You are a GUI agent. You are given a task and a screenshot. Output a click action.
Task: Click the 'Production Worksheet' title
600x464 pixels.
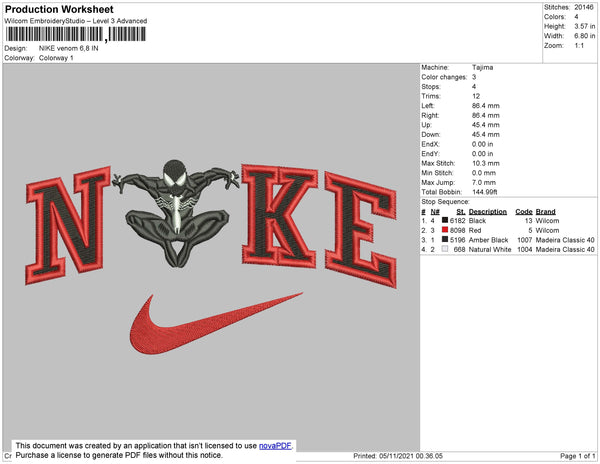[x=59, y=9]
